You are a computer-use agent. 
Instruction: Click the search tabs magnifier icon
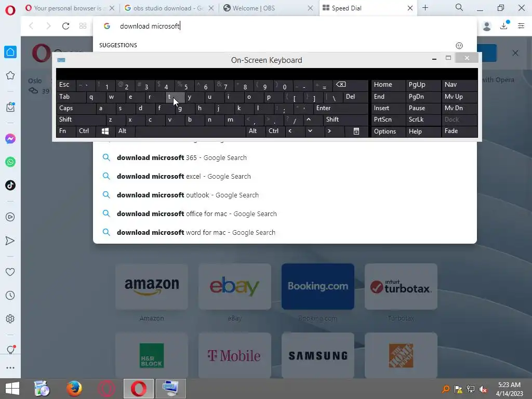(459, 7)
